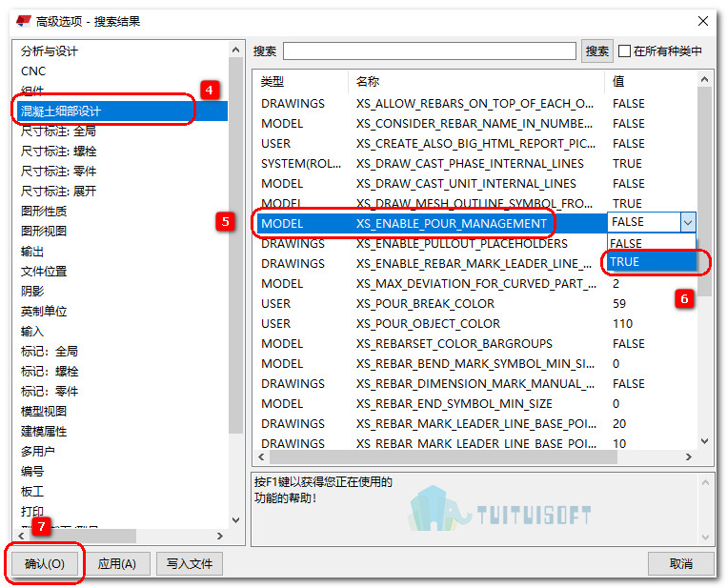Click value 59 of XS_POUR_BREAK_COLOR

point(619,304)
